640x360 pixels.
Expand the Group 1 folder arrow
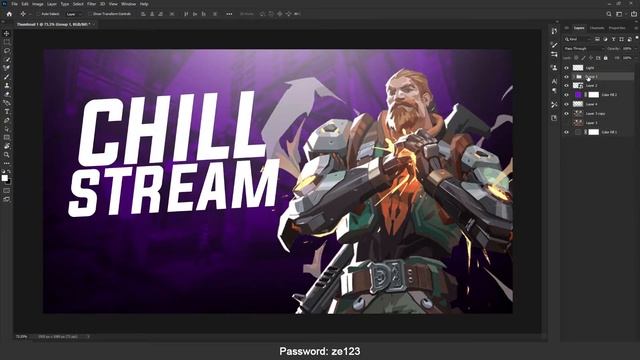573,77
